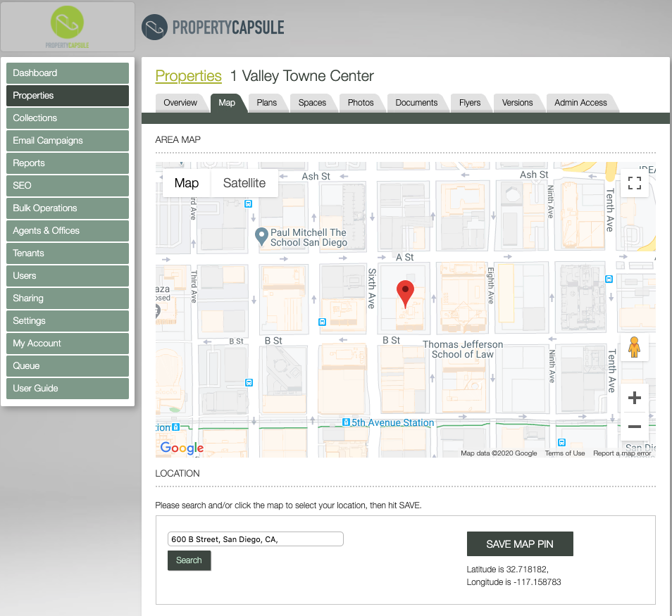The width and height of the screenshot is (672, 616).
Task: Open Sharing in sidebar
Action: click(68, 298)
